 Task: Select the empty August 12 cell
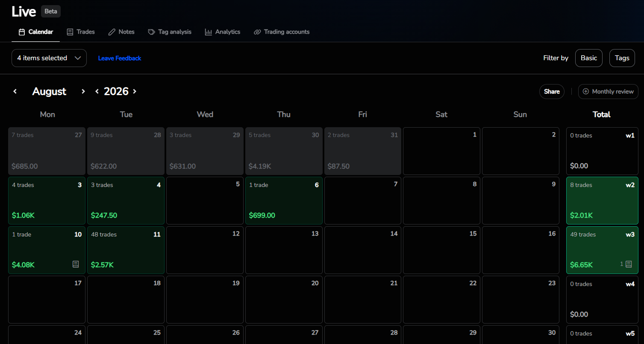pos(205,250)
